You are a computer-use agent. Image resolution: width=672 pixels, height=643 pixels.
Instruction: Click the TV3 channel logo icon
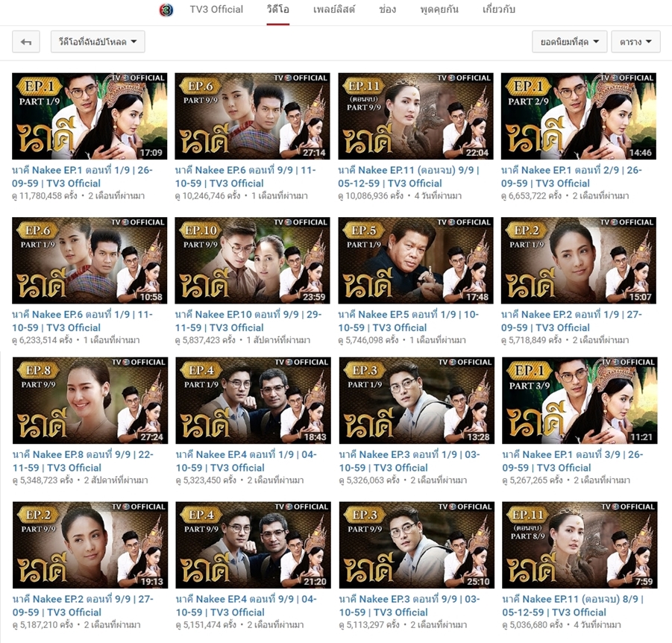click(166, 10)
